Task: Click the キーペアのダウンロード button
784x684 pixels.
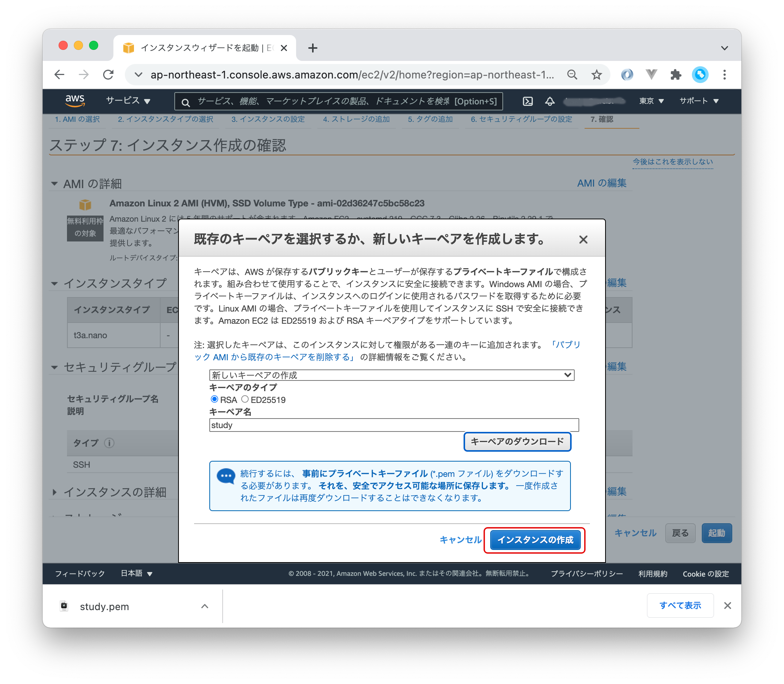Action: tap(517, 442)
